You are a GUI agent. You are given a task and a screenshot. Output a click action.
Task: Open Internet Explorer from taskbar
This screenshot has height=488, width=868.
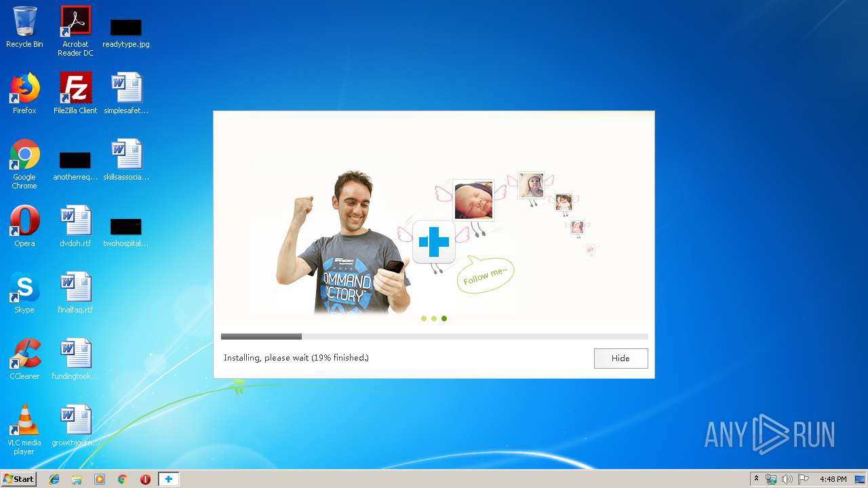pyautogui.click(x=54, y=479)
